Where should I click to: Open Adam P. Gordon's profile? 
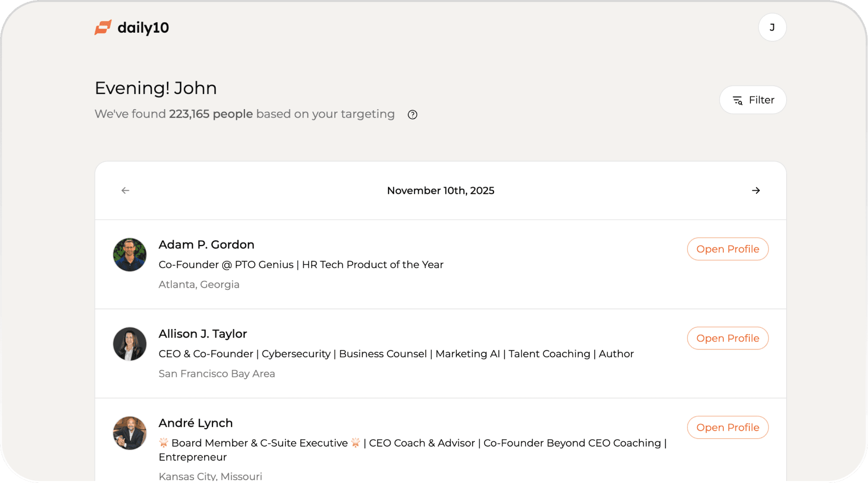(x=727, y=249)
